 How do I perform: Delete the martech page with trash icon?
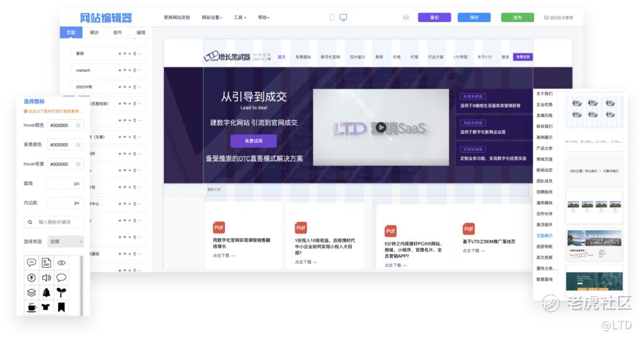pos(134,70)
